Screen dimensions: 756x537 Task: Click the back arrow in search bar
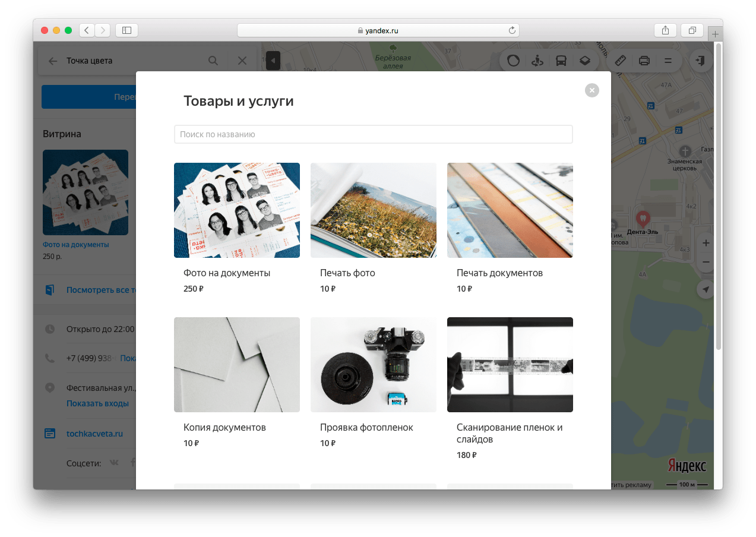pyautogui.click(x=53, y=61)
